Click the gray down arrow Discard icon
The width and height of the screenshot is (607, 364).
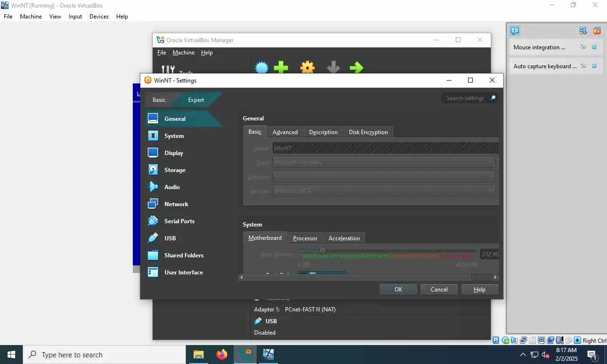tap(333, 67)
